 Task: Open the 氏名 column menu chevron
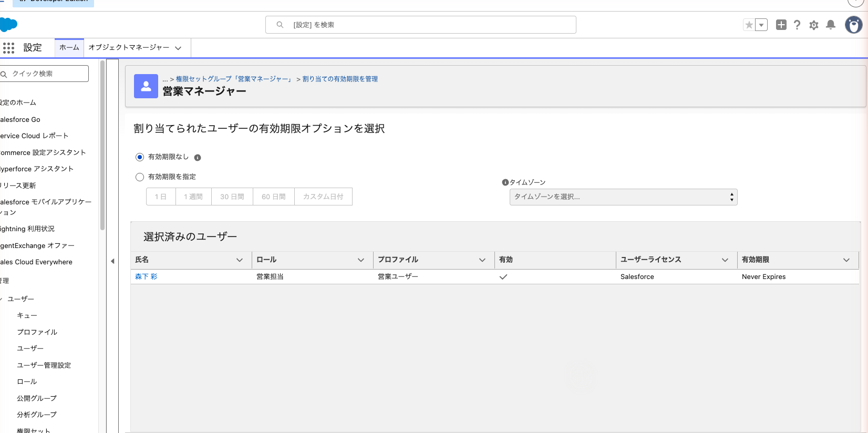click(240, 260)
